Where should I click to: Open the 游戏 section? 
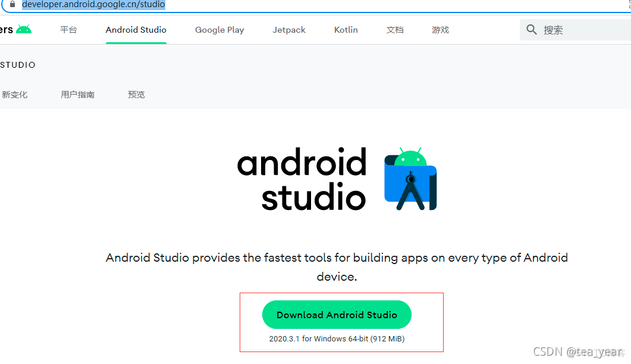pyautogui.click(x=440, y=30)
